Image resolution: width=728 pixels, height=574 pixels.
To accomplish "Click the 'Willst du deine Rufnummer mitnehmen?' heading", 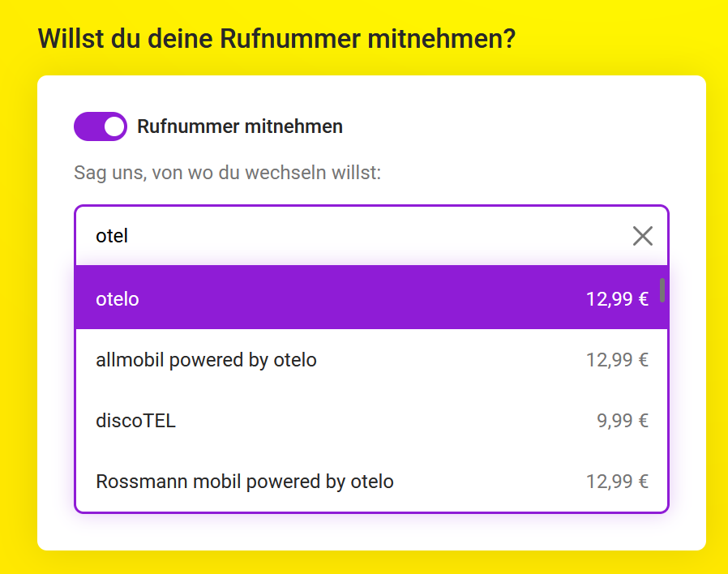I will [276, 38].
